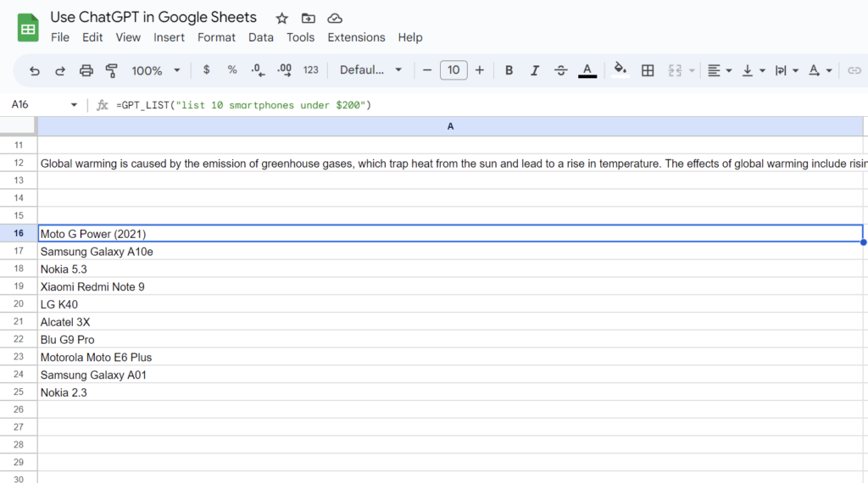Open the Fill color bucket

point(620,70)
